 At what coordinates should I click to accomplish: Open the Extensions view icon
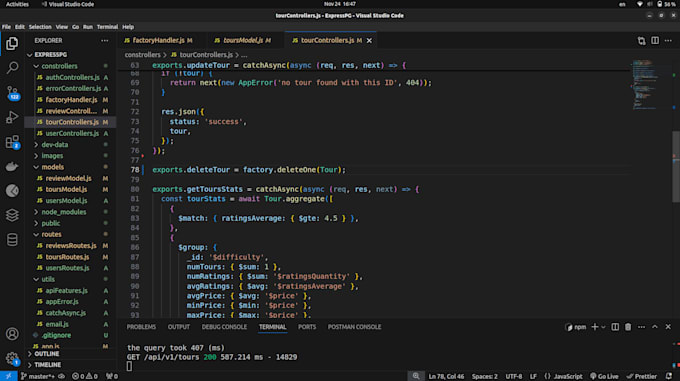[12, 142]
